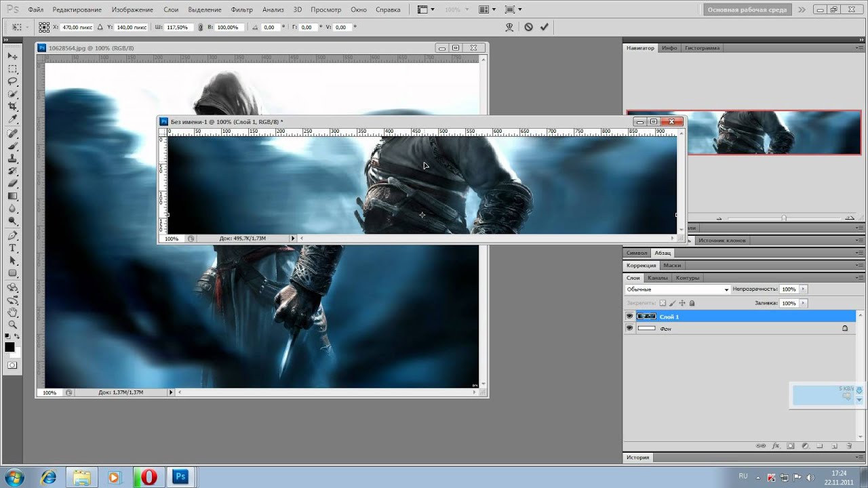Screen dimensions: 868x488
Task: Select the Lasso tool
Action: coord(12,82)
